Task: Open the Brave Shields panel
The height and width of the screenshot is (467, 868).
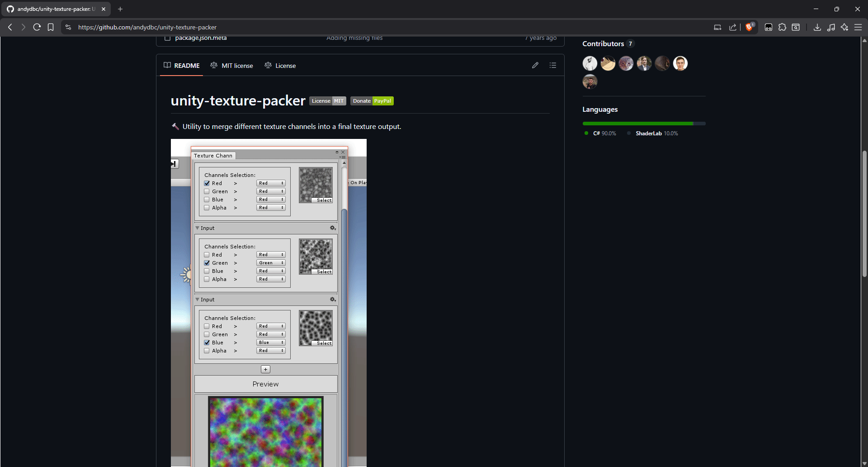Action: (x=750, y=27)
